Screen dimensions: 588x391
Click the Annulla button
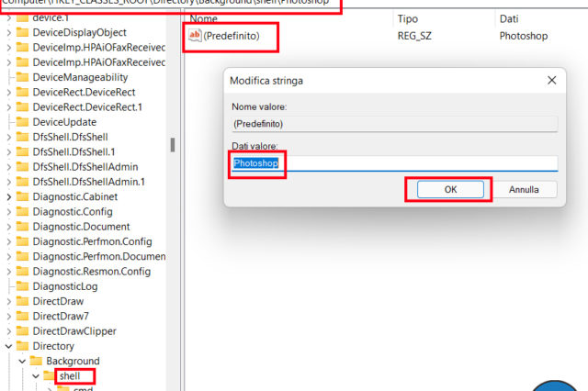[x=524, y=189]
